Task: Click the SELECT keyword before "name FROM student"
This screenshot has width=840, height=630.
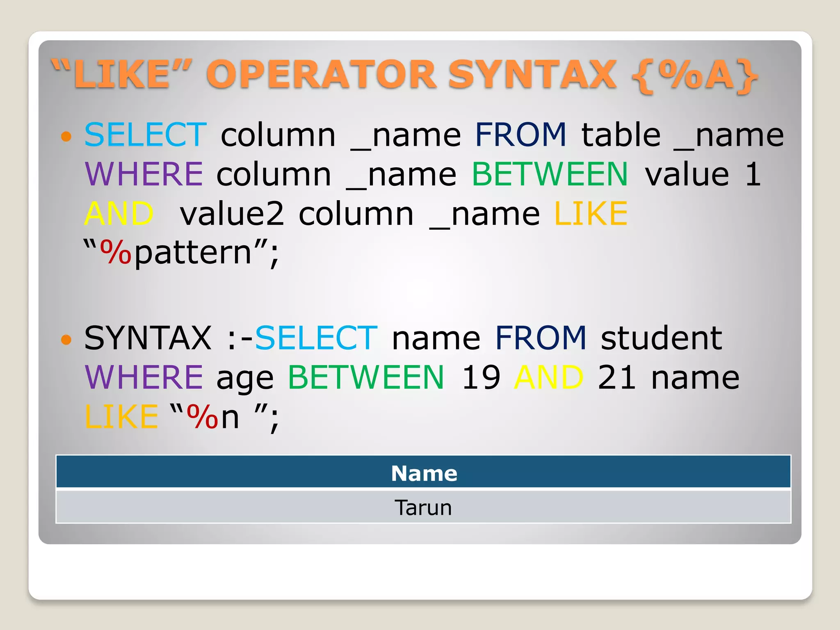Action: 316,338
